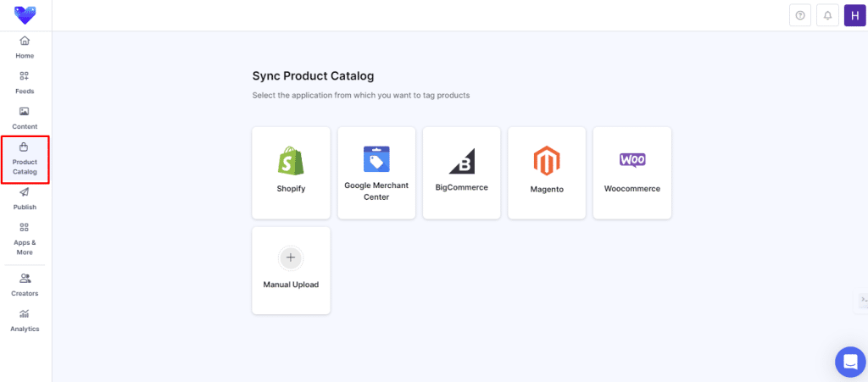Open the Home section in sidebar

click(25, 47)
